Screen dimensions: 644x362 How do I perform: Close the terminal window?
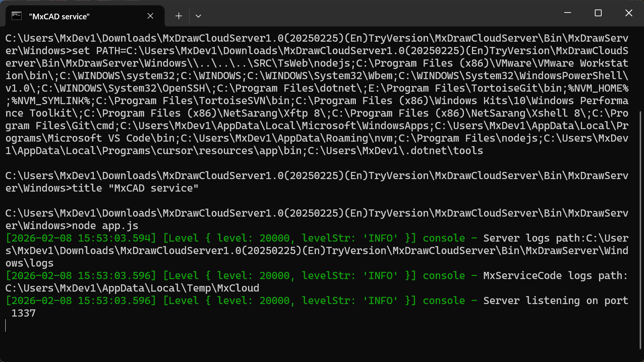pyautogui.click(x=628, y=13)
